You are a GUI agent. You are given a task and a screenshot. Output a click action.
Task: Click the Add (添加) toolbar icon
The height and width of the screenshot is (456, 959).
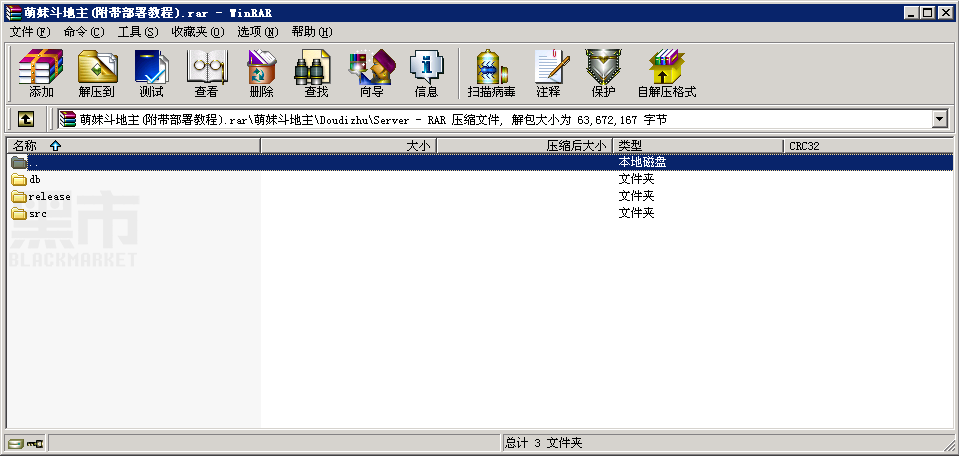41,73
